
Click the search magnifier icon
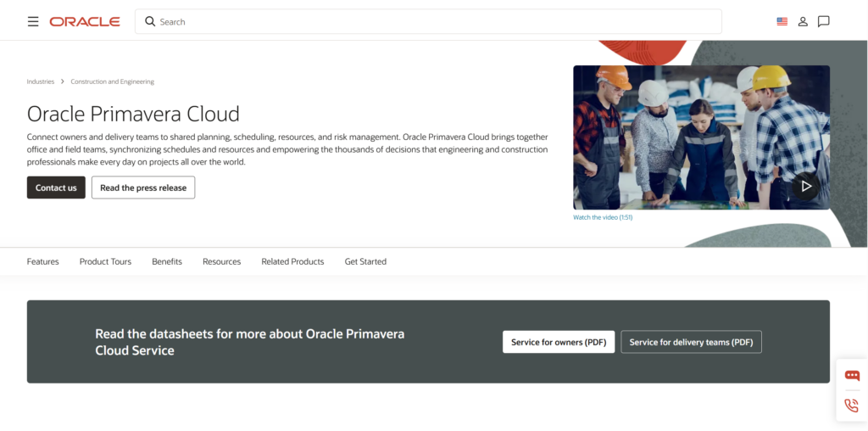click(150, 21)
